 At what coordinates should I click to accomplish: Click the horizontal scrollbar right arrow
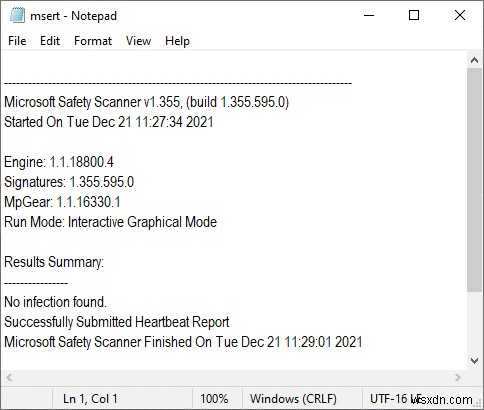[x=458, y=378]
